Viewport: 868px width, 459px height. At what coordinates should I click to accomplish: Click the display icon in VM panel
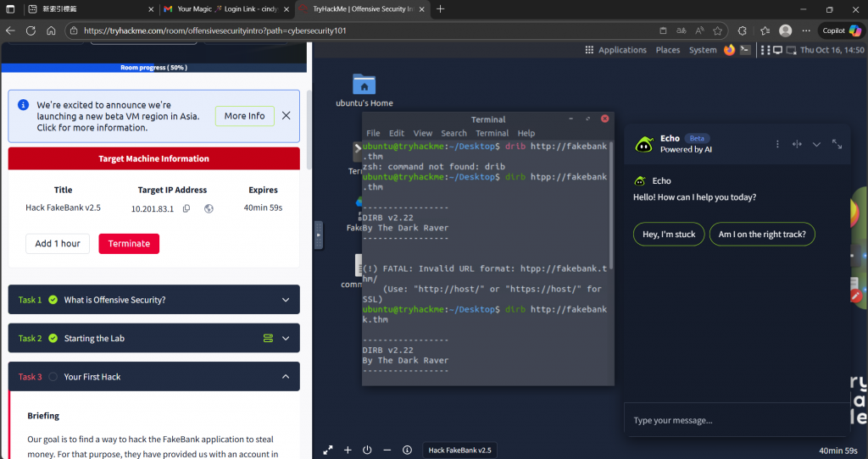[778, 50]
